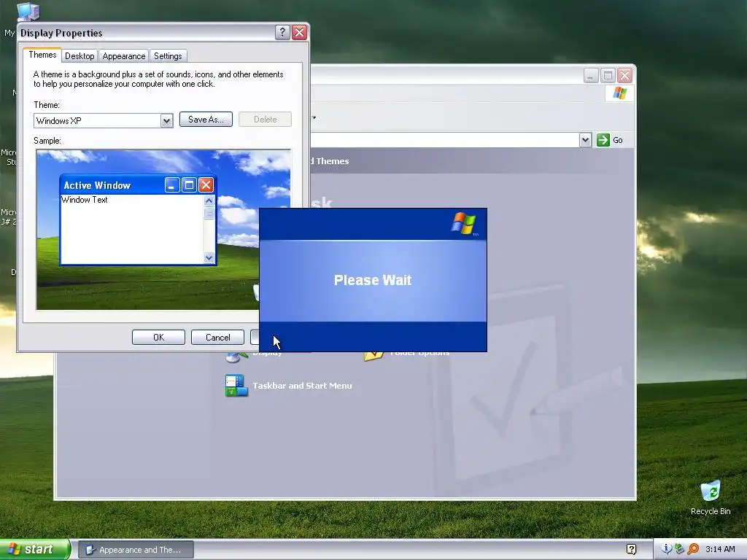Expand the address bar dropdown in Control Panel window
This screenshot has height=560, width=747.
585,140
